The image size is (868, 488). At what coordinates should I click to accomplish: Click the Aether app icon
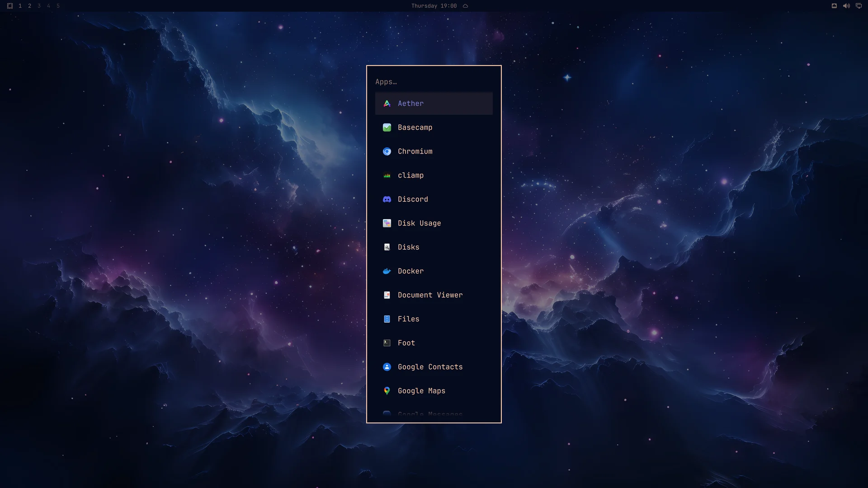click(x=387, y=103)
